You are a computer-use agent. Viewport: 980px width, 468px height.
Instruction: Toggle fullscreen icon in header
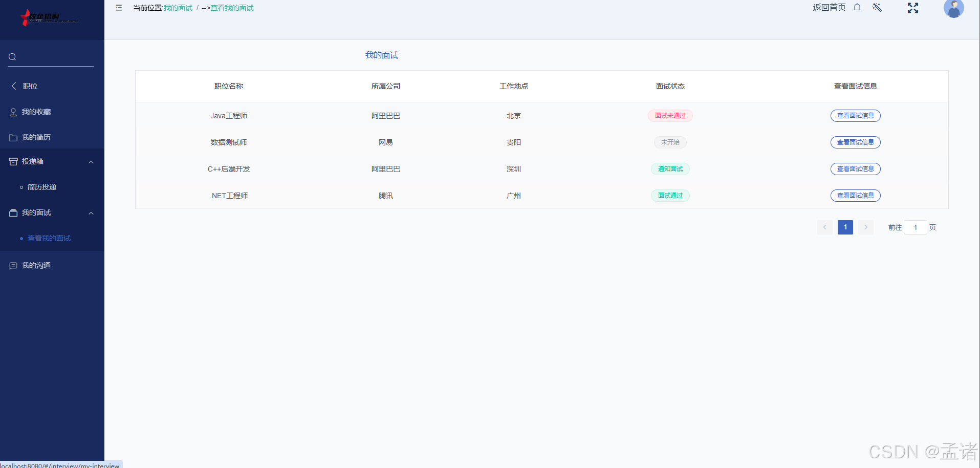[913, 8]
